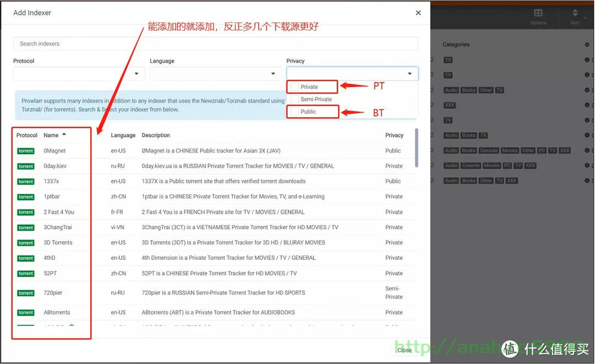Click vi-VN language of 3ChangTrai
This screenshot has width=595, height=364.
117,227
